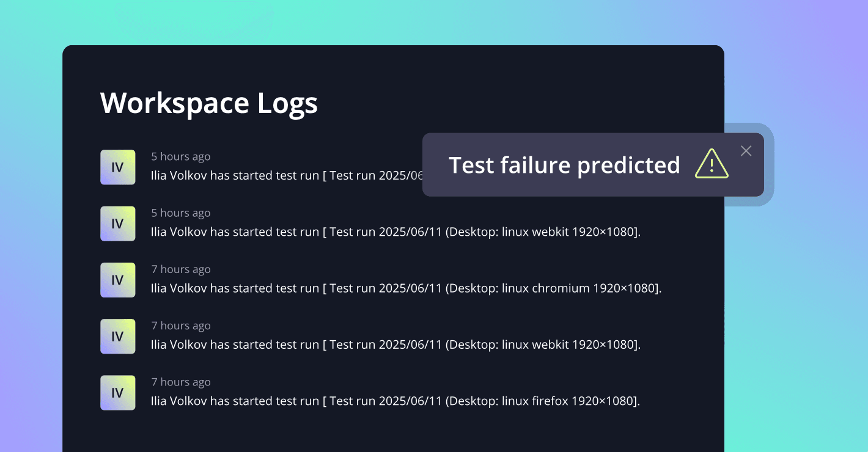Select IV avatar beside 7-hours-ago webkit run
868x452 pixels.
118,337
